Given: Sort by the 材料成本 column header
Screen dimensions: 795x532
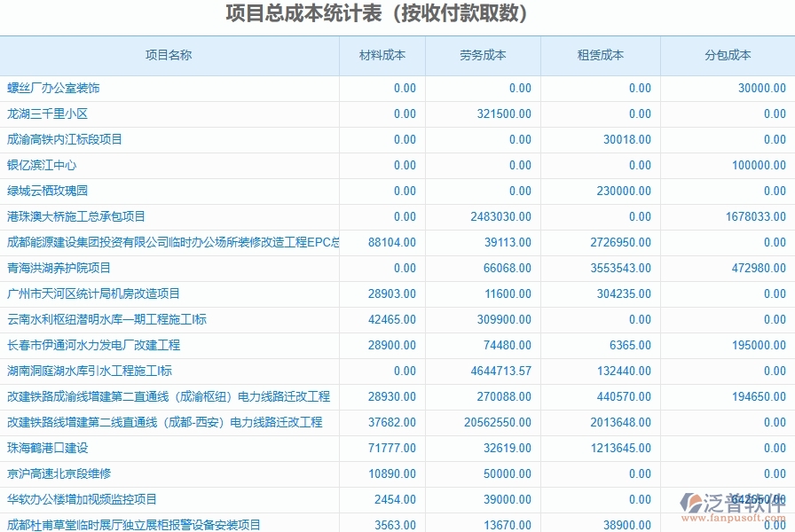Looking at the screenshot, I should (382, 55).
